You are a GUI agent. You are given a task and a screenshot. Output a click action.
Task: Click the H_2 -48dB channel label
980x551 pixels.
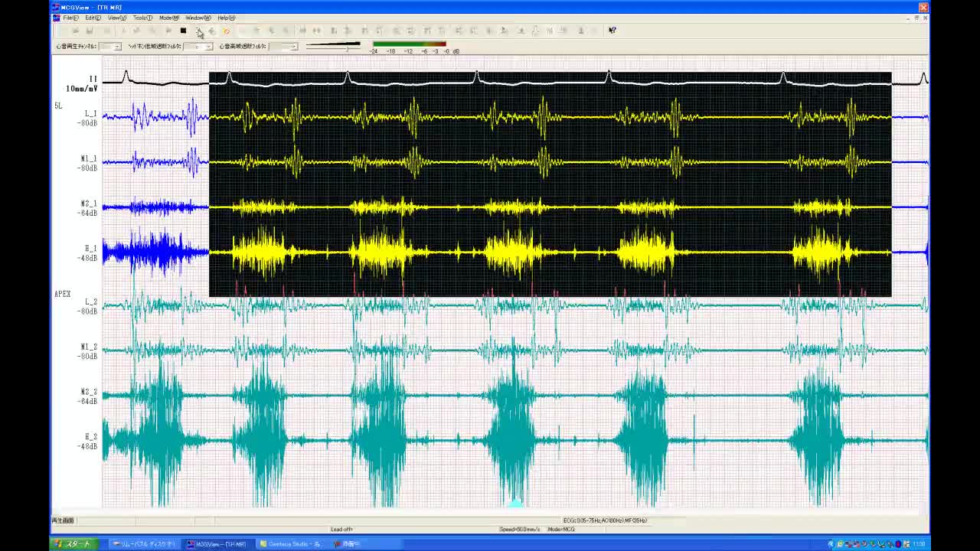90,442
